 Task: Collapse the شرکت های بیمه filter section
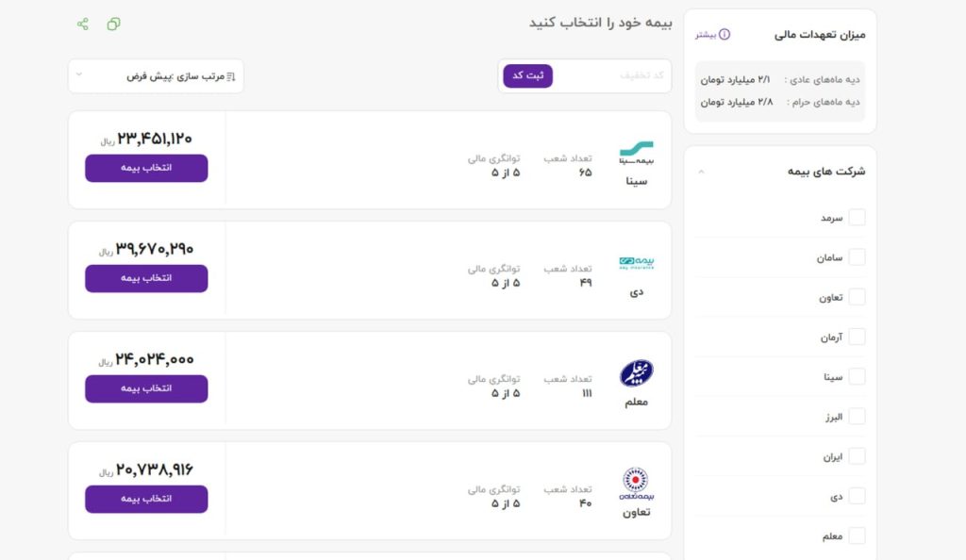coord(701,171)
